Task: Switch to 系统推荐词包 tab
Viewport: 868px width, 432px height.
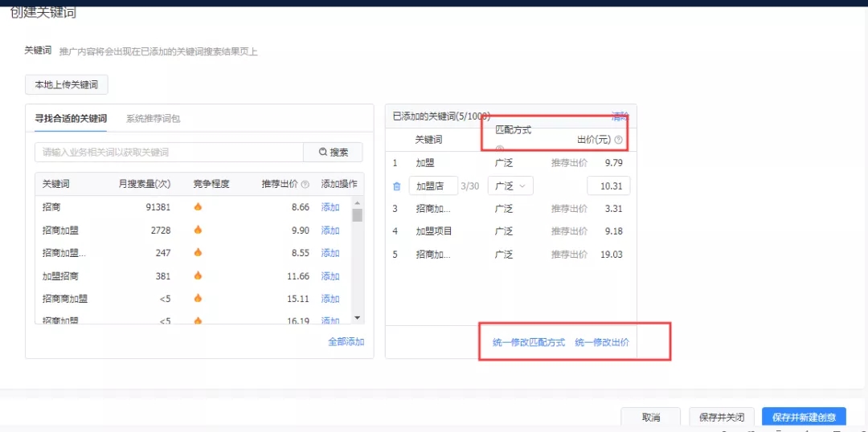Action: click(153, 119)
